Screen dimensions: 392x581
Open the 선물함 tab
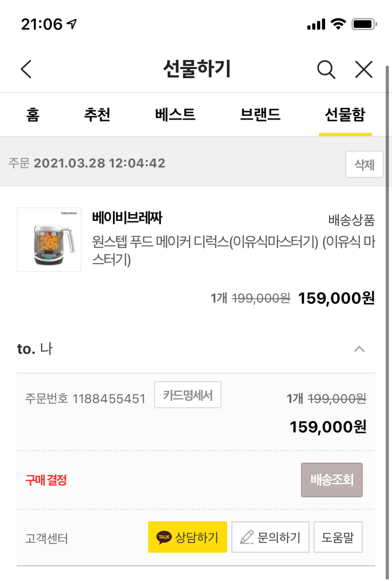pyautogui.click(x=345, y=115)
